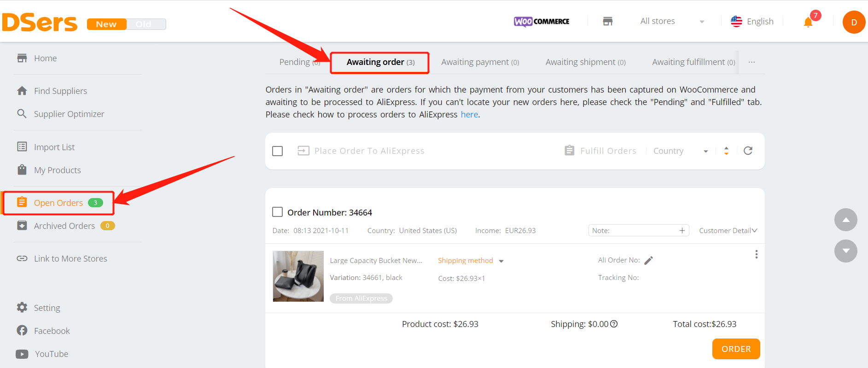Viewport: 868px width, 368px height.
Task: Open Find Suppliers
Action: [x=60, y=91]
